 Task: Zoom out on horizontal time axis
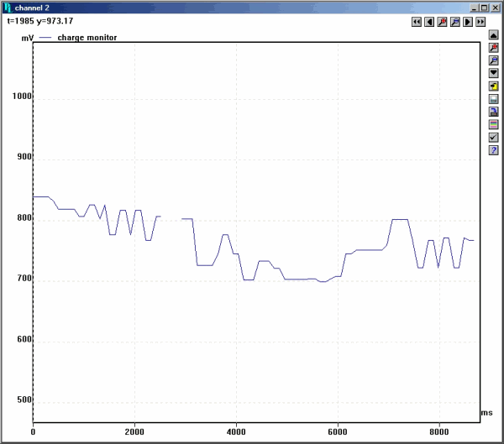click(x=454, y=22)
